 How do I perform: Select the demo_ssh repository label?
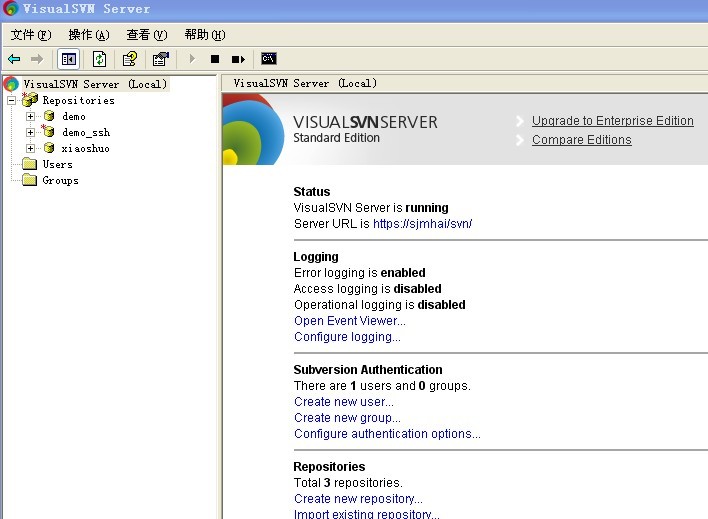(x=86, y=132)
